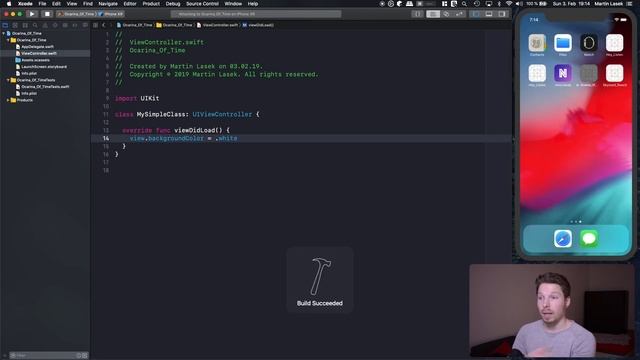Open the Xcode application menu
640x360 pixels.
[x=25, y=4]
